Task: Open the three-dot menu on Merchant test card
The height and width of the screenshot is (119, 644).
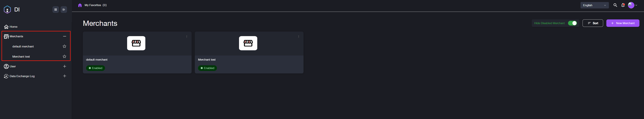Action: 298,36
